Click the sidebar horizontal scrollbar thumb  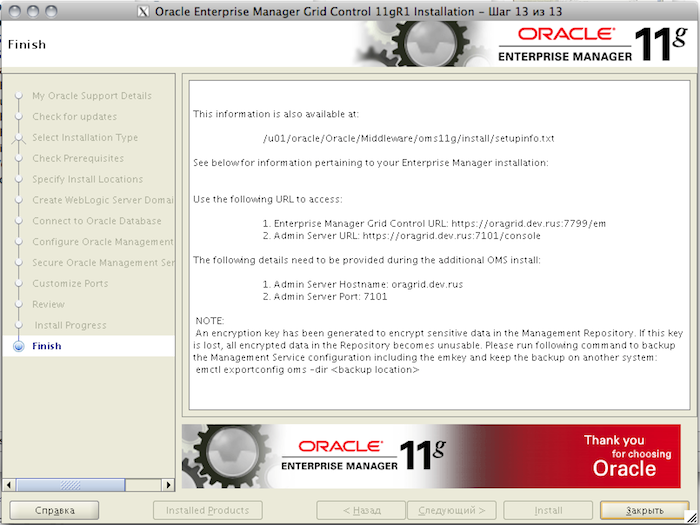[71, 485]
